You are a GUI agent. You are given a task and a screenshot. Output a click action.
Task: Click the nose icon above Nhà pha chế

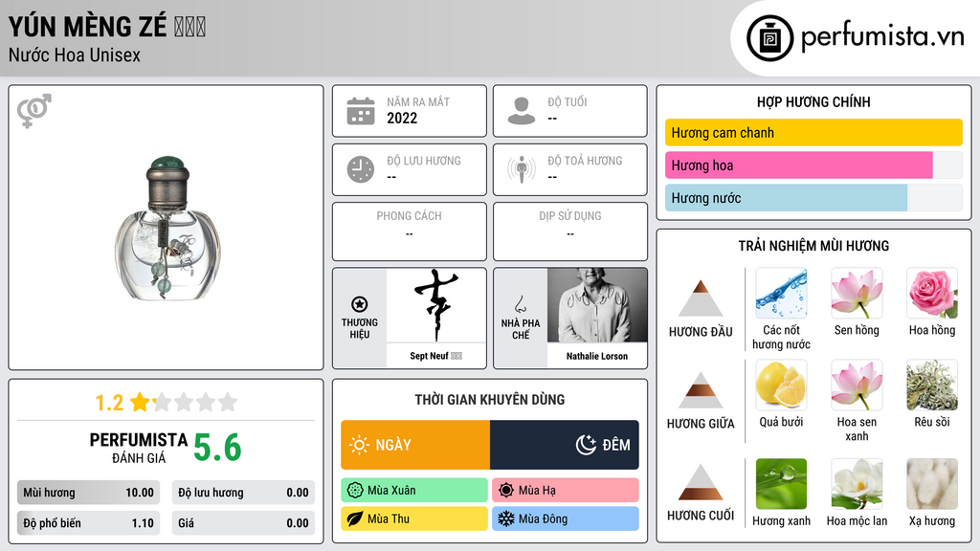pos(520,304)
